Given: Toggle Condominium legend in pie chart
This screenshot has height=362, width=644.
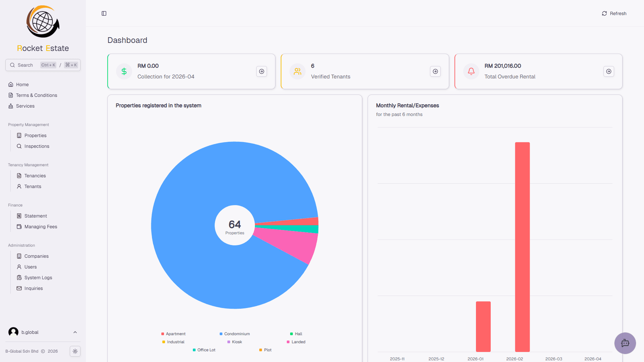Looking at the screenshot, I should pyautogui.click(x=237, y=334).
